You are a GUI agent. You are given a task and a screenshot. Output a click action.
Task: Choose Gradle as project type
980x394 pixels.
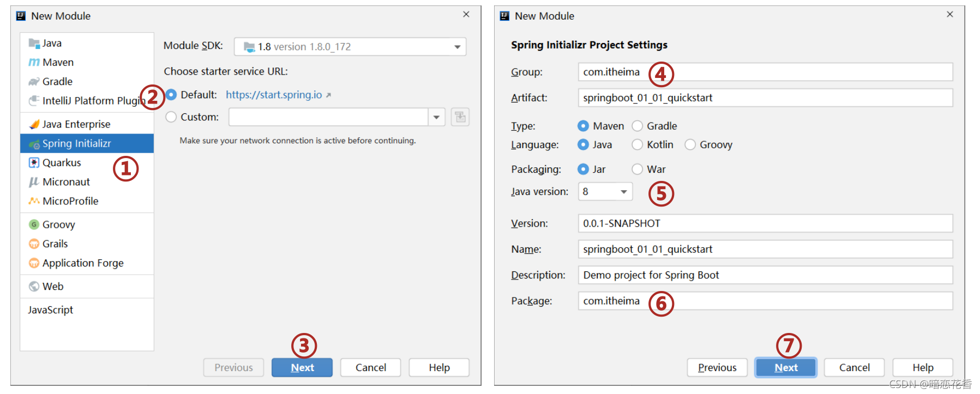click(637, 126)
